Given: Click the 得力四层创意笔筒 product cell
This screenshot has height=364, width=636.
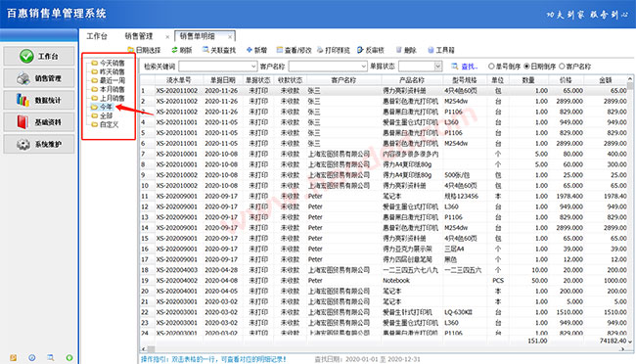Looking at the screenshot, I should 411,259.
